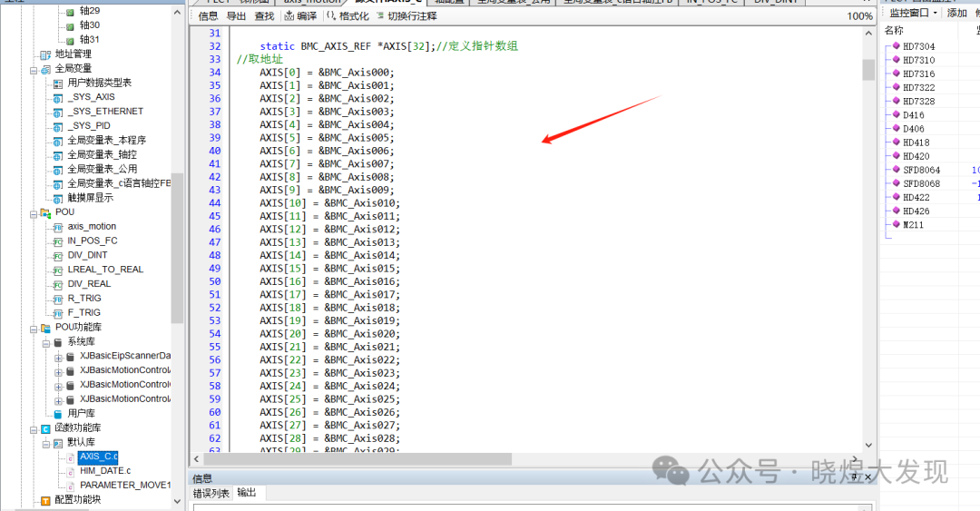Click 添加 in monitor panel
This screenshot has height=511, width=980.
956,13
